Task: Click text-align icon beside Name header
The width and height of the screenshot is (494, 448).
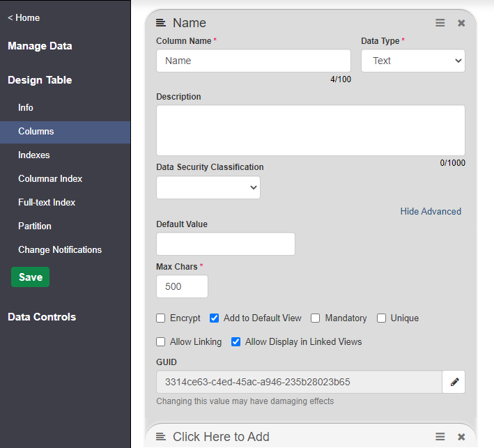Action: coord(161,23)
